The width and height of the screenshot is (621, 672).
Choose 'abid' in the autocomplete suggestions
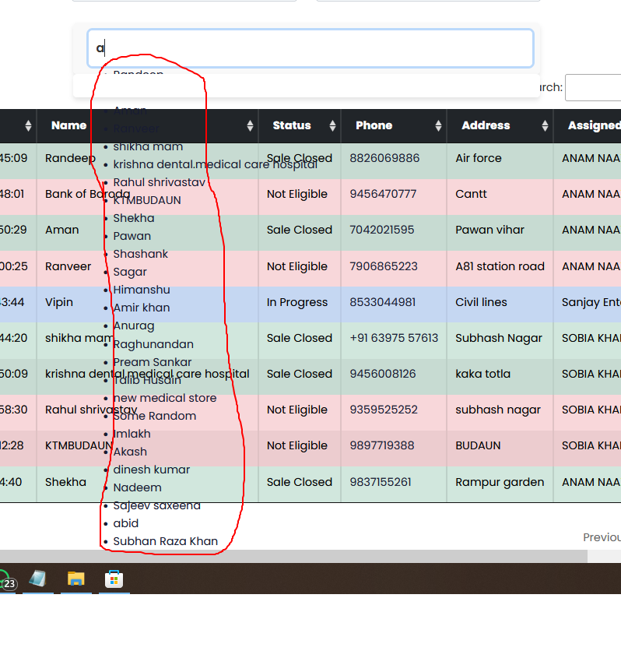click(125, 523)
